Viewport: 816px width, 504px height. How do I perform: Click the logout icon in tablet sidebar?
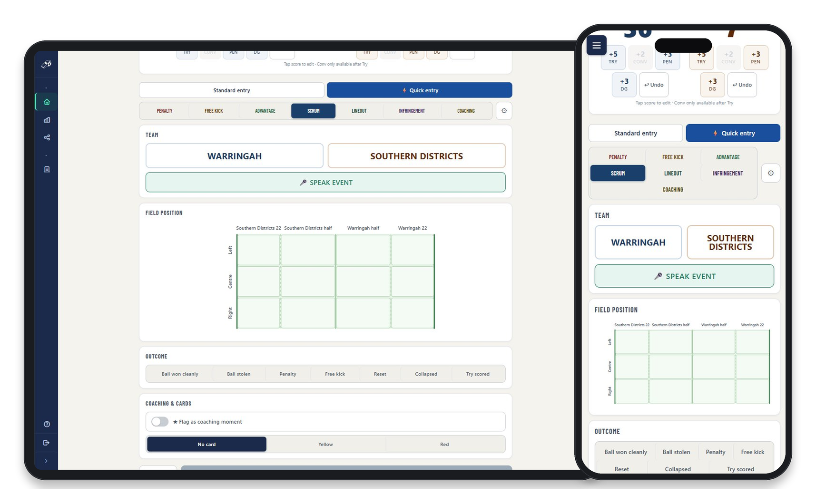(47, 443)
